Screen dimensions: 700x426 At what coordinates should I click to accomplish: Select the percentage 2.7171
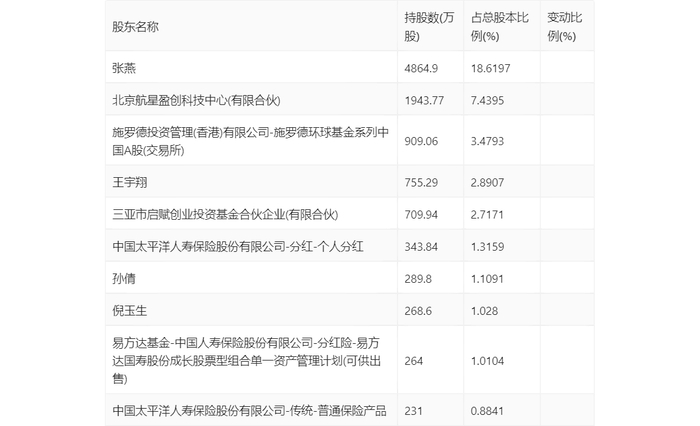(487, 215)
